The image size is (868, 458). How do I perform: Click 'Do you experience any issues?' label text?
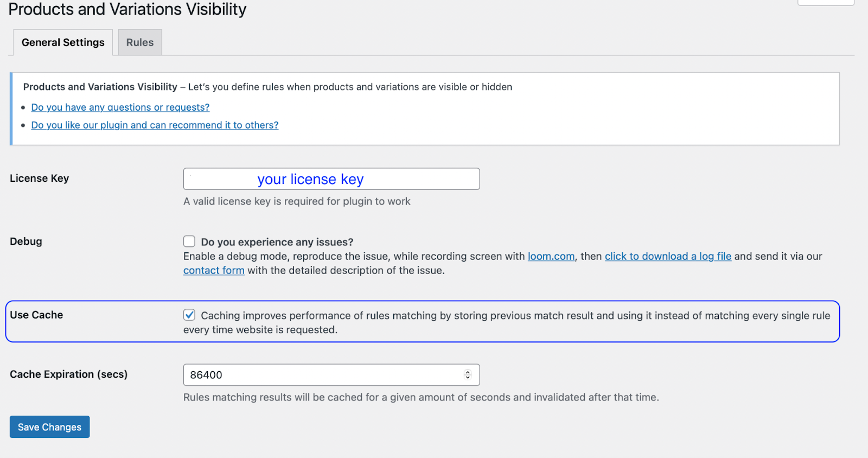click(x=277, y=242)
